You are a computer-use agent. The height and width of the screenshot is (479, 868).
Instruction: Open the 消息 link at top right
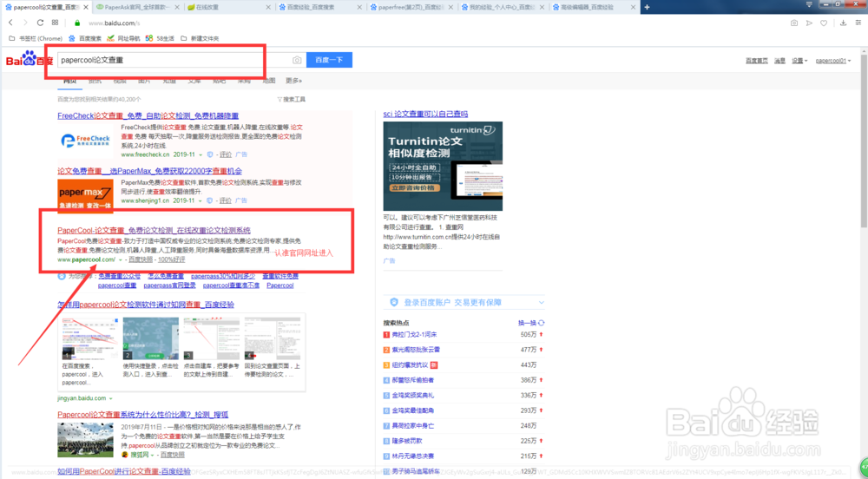point(779,61)
